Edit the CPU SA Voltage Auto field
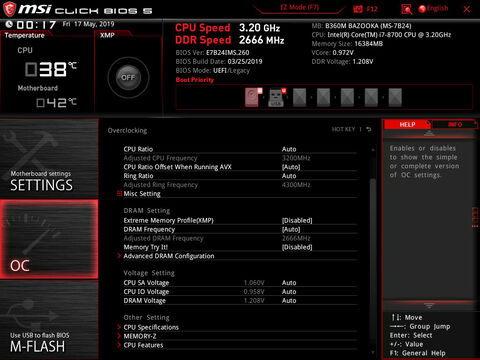Screen dimensions: 480x360 click(289, 283)
